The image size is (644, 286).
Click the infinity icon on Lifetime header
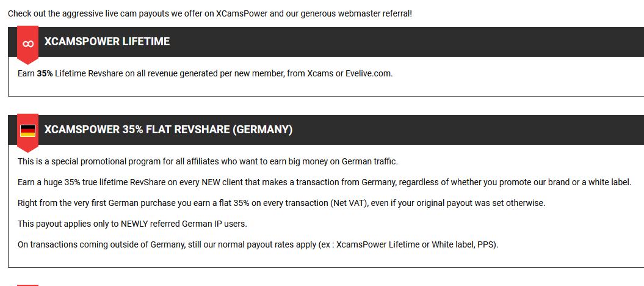coord(28,44)
